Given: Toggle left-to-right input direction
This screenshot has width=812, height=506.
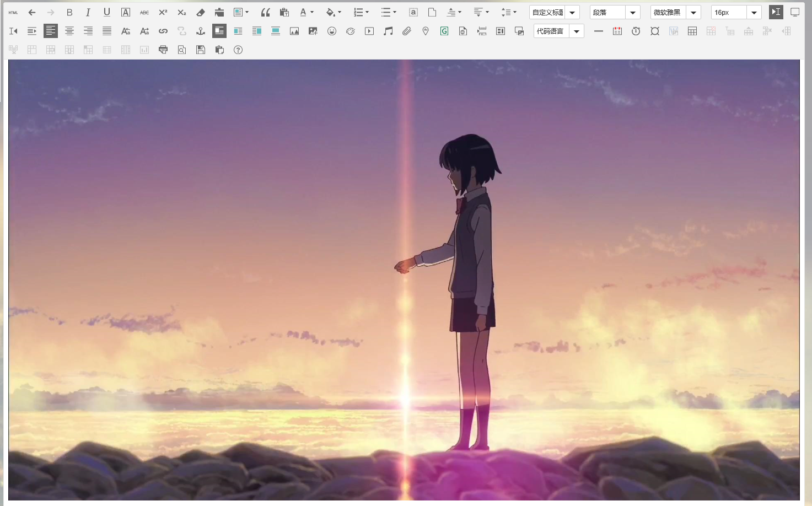Looking at the screenshot, I should pyautogui.click(x=776, y=12).
